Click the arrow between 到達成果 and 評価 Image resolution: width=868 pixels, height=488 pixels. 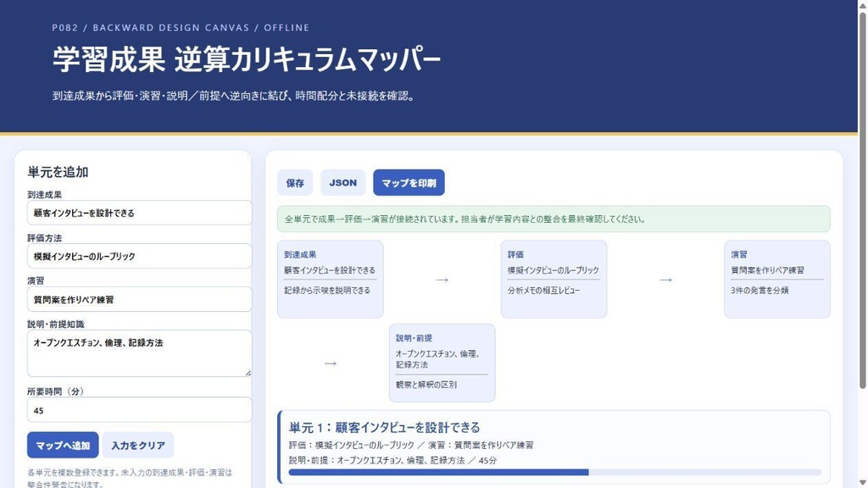coord(442,280)
